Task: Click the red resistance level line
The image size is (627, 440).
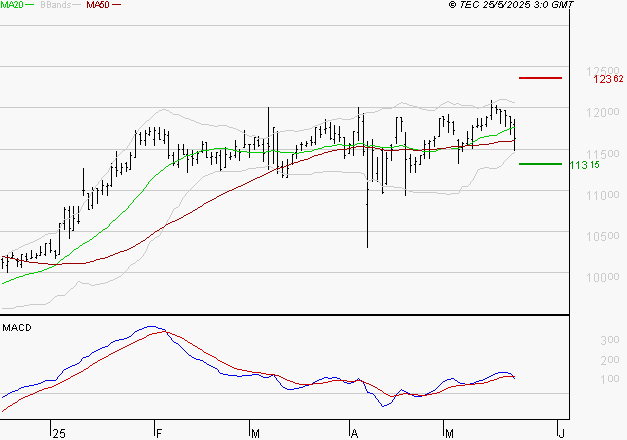Action: click(540, 78)
